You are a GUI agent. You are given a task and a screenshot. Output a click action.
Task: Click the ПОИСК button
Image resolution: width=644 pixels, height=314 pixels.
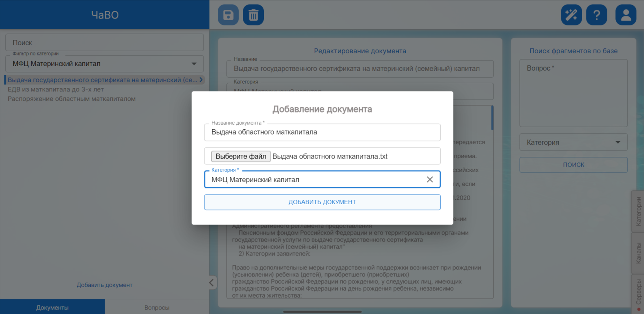pos(573,165)
